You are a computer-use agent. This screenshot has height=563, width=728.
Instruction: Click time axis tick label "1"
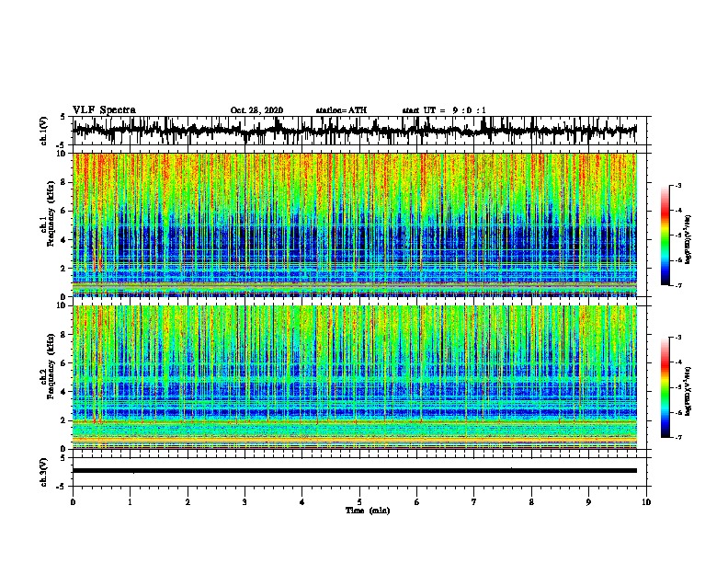130,502
